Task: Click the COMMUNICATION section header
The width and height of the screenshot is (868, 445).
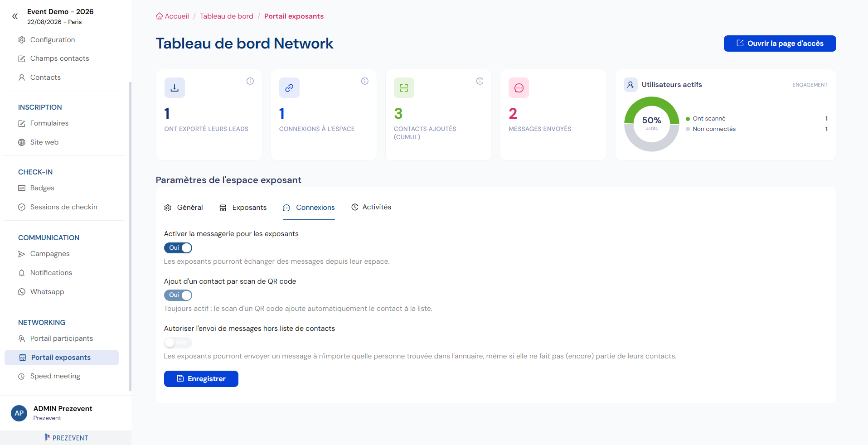Action: [48, 238]
